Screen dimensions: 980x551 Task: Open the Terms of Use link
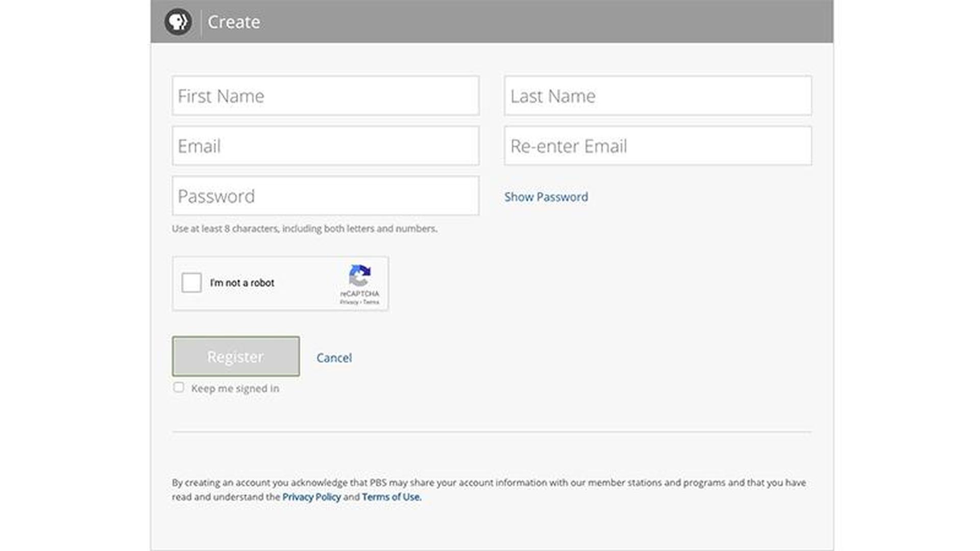pyautogui.click(x=391, y=497)
